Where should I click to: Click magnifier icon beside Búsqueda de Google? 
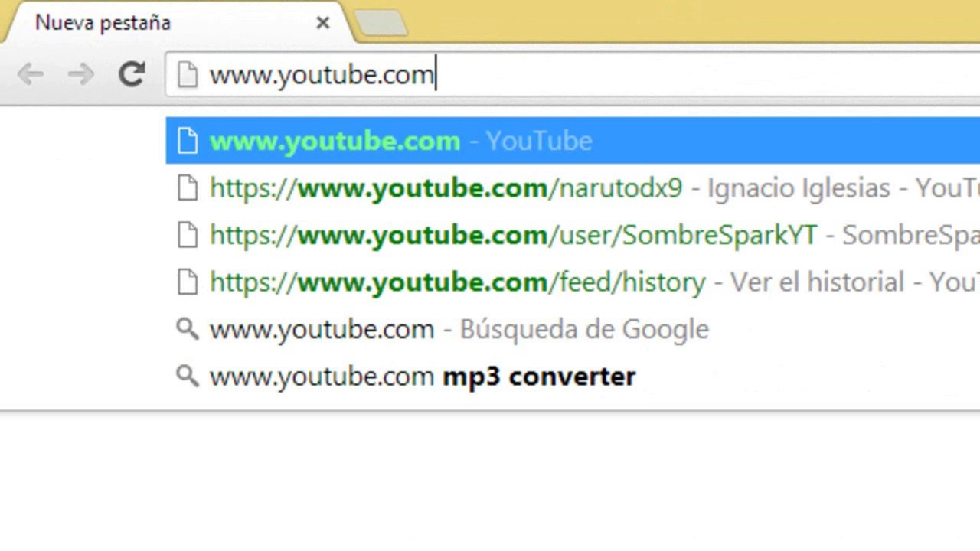coord(188,330)
